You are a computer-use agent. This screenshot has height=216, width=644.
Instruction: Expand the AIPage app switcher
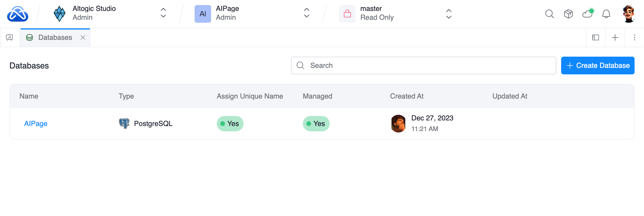[307, 13]
